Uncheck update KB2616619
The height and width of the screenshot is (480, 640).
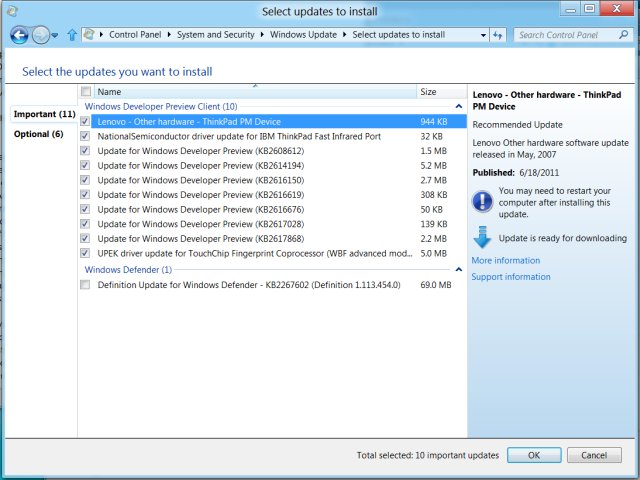coord(85,195)
